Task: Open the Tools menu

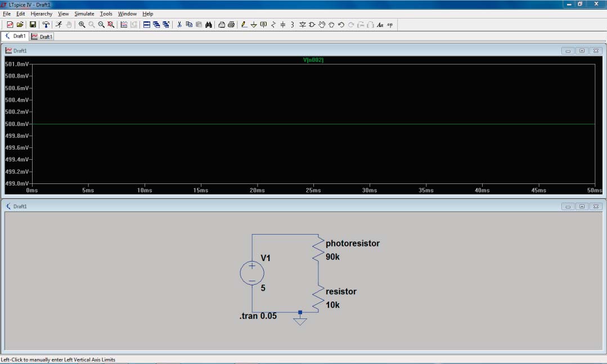Action: pos(106,14)
